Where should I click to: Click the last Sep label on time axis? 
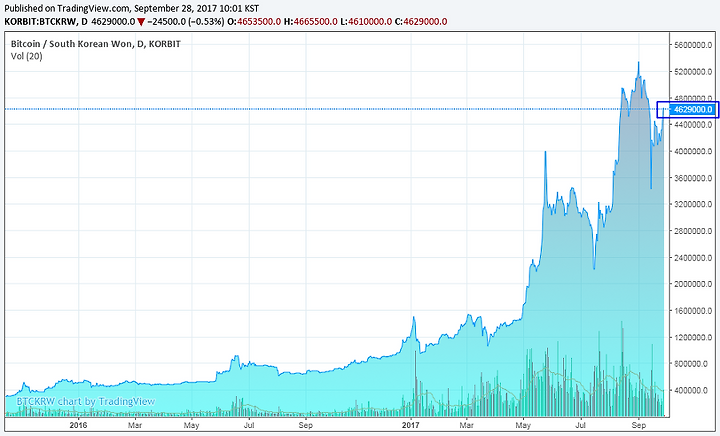click(x=639, y=425)
